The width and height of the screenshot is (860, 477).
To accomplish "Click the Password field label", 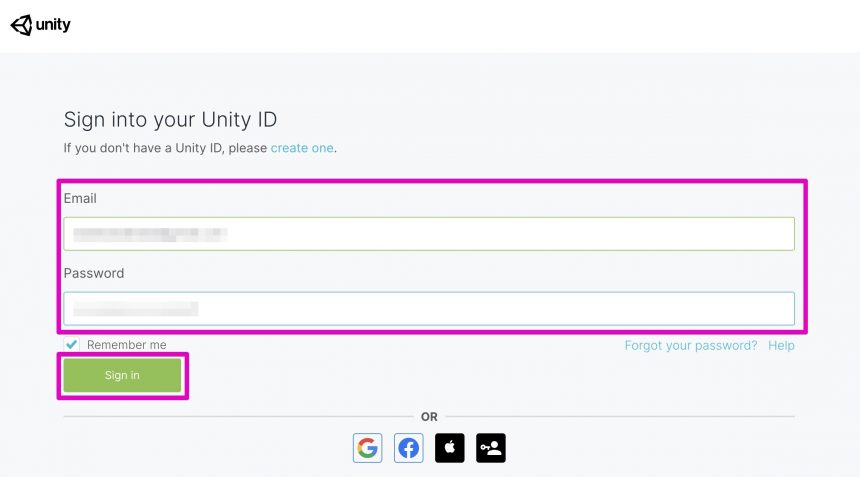I will (x=94, y=273).
